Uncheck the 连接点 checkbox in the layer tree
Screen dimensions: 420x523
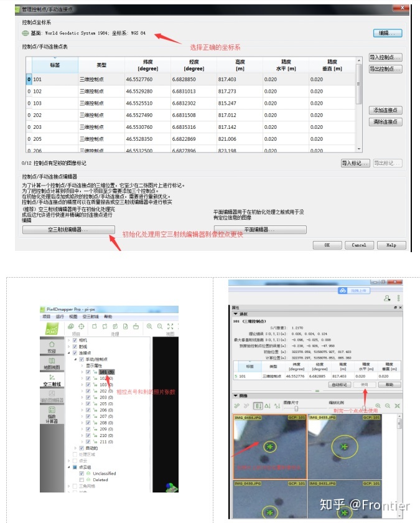75,353
